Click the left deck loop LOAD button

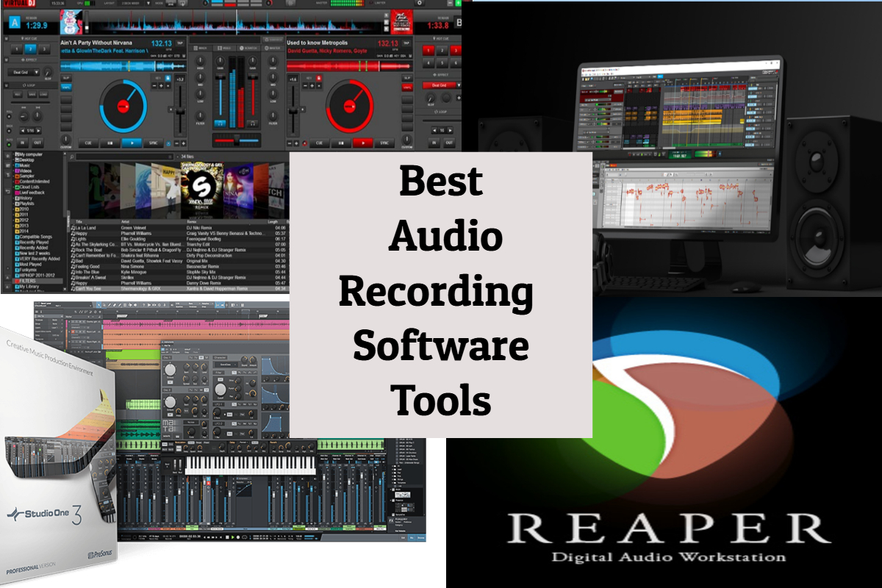click(43, 94)
